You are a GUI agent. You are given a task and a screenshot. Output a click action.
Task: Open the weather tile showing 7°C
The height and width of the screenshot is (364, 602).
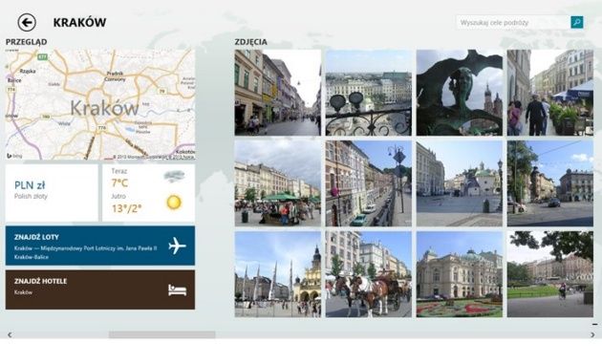coord(148,193)
